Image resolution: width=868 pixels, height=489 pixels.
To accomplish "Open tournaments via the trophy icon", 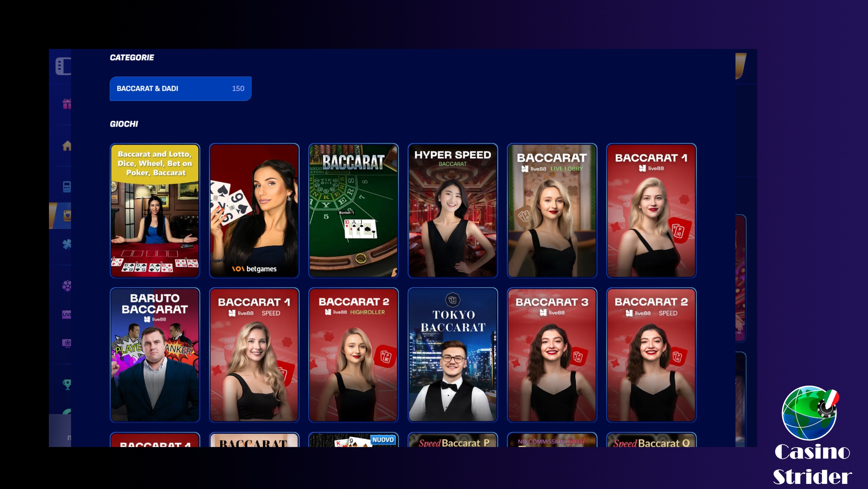I will point(67,385).
